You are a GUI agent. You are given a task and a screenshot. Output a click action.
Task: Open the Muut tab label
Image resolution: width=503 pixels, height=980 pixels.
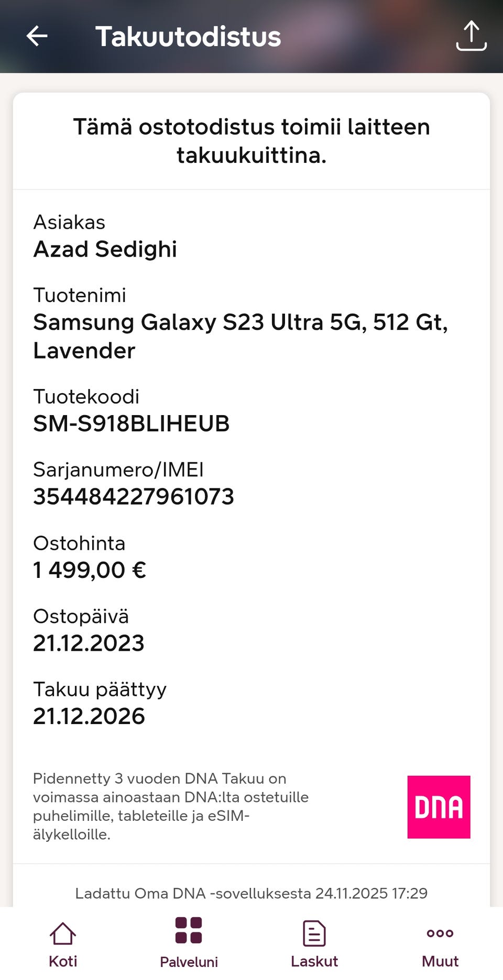(440, 961)
